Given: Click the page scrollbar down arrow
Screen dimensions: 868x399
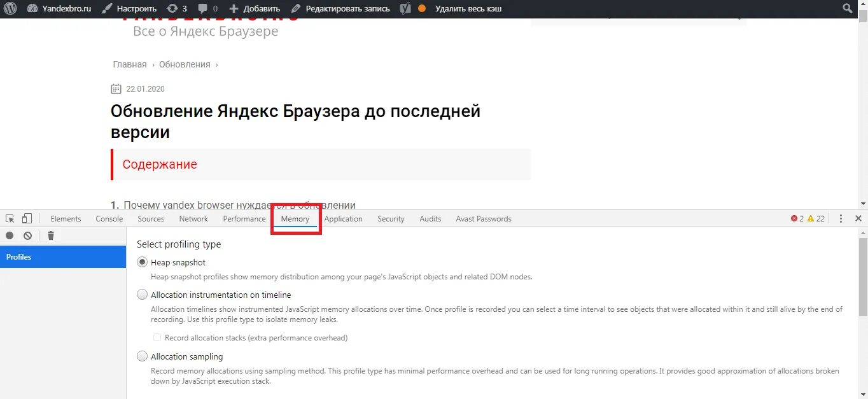Looking at the screenshot, I should [863, 204].
